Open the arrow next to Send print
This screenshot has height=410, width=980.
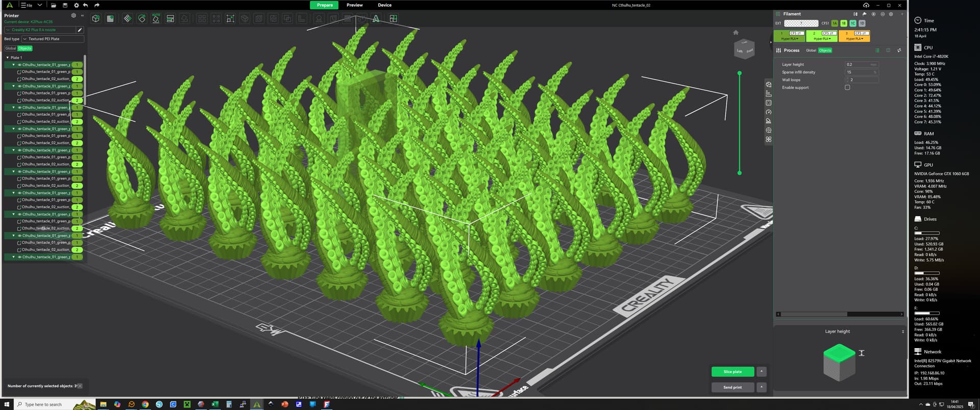click(x=761, y=387)
